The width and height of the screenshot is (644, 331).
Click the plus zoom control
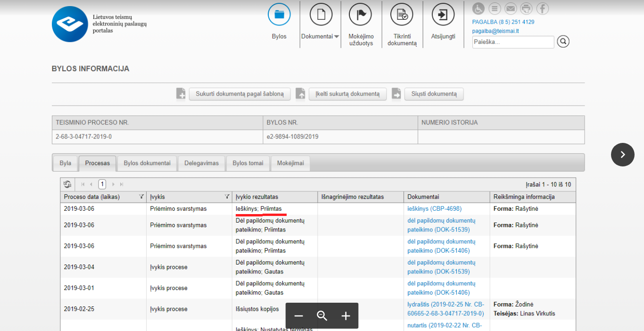pyautogui.click(x=346, y=316)
